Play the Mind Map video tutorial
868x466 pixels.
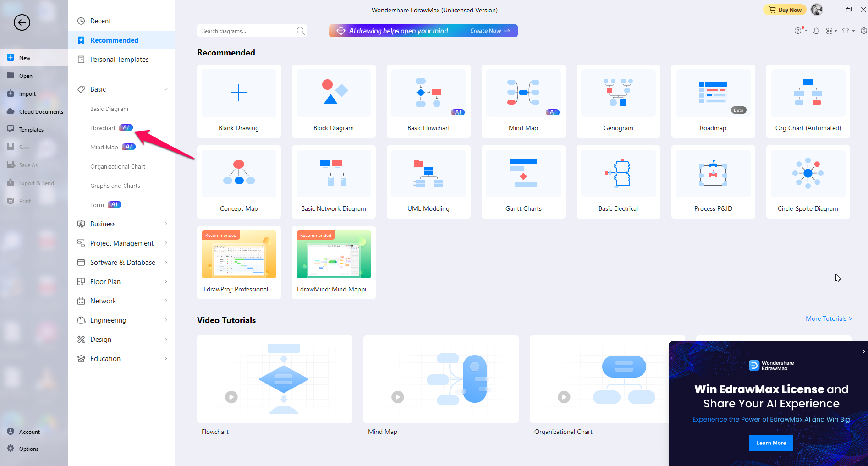398,397
